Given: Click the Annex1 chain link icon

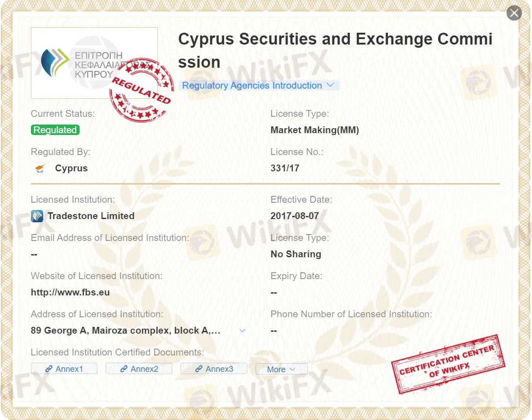Looking at the screenshot, I should tap(49, 369).
